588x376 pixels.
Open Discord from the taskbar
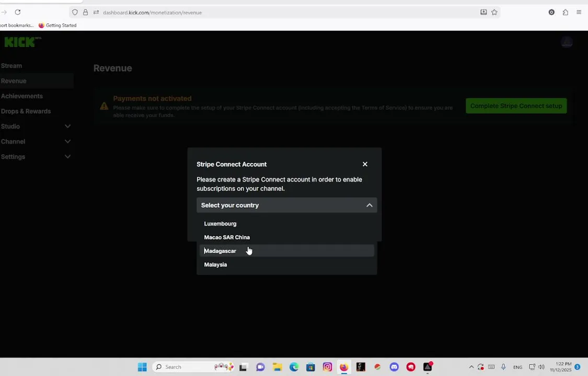click(394, 367)
